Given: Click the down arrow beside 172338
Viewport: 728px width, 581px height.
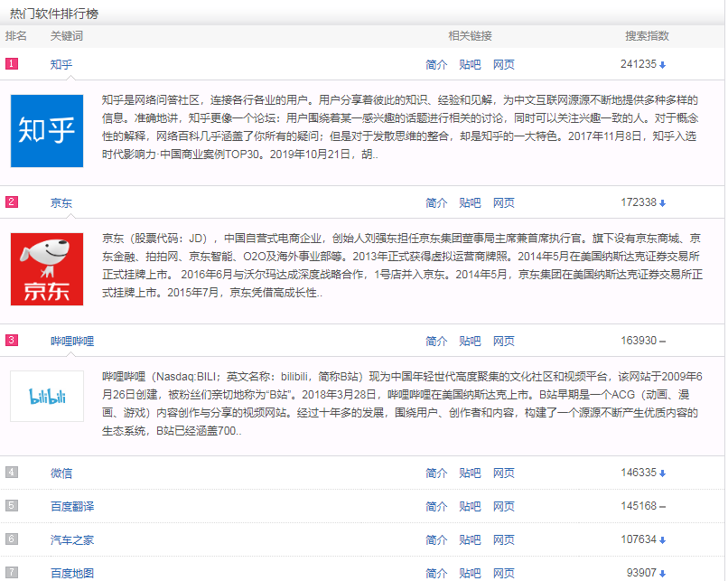Looking at the screenshot, I should coord(662,202).
